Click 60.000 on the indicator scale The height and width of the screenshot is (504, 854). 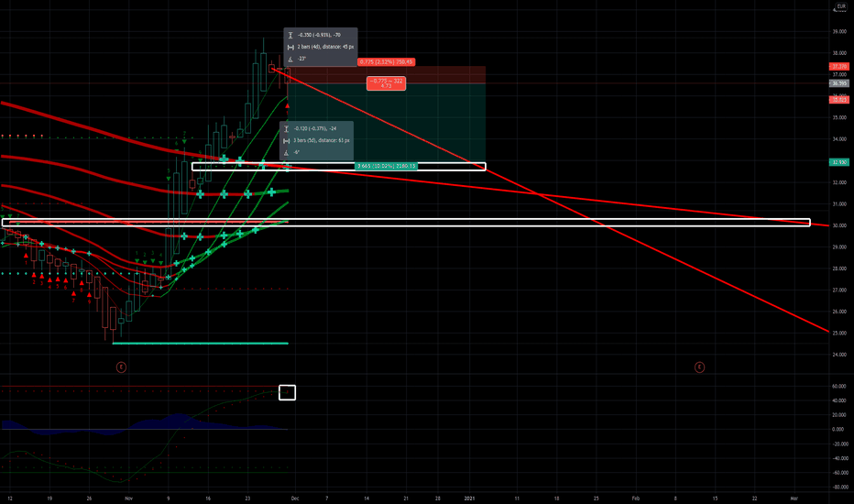click(x=839, y=387)
